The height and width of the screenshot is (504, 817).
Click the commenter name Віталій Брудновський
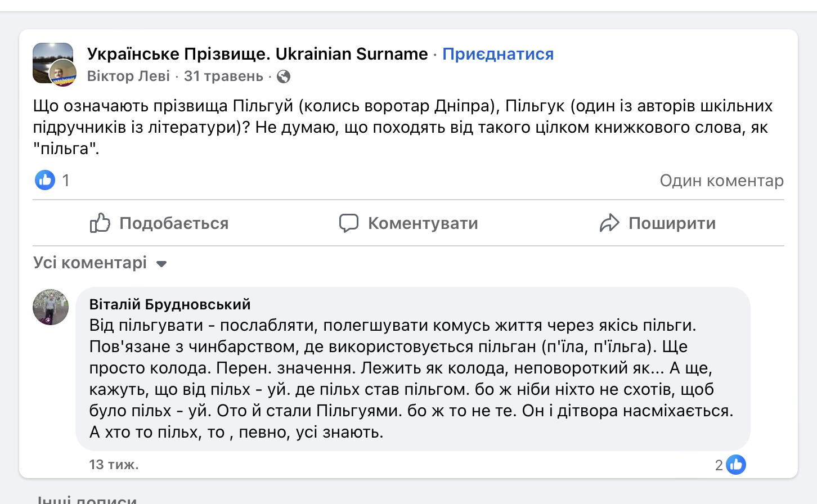pos(170,304)
